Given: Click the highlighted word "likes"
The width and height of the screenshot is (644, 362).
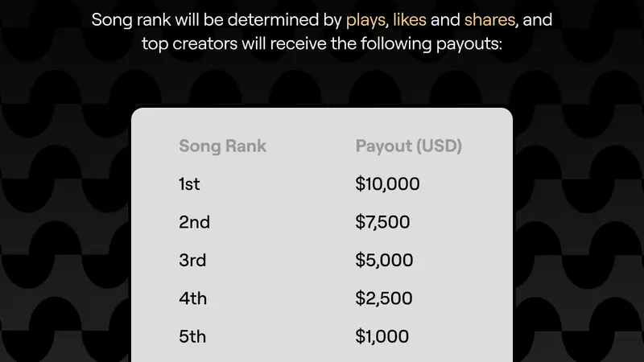Looking at the screenshot, I should 410,19.
